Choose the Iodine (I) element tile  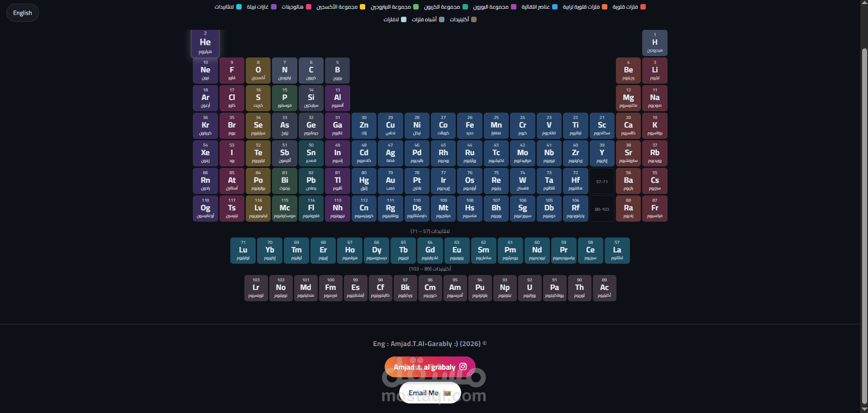(x=232, y=153)
